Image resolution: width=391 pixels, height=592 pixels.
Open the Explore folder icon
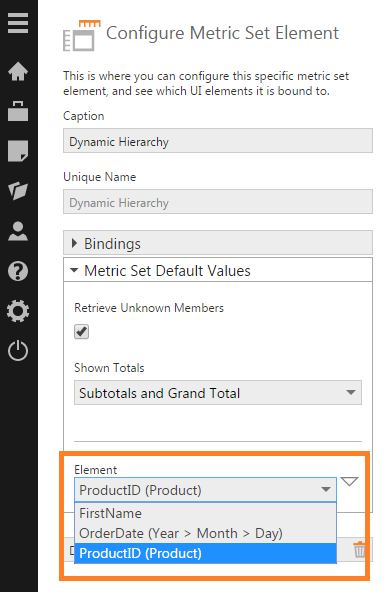click(x=18, y=191)
